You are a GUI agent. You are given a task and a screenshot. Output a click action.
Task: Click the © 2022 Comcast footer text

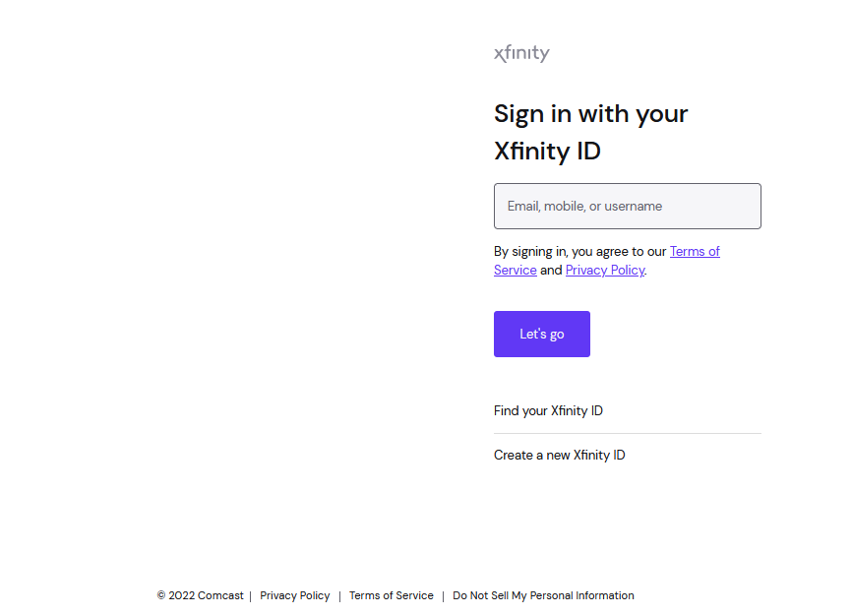point(202,595)
